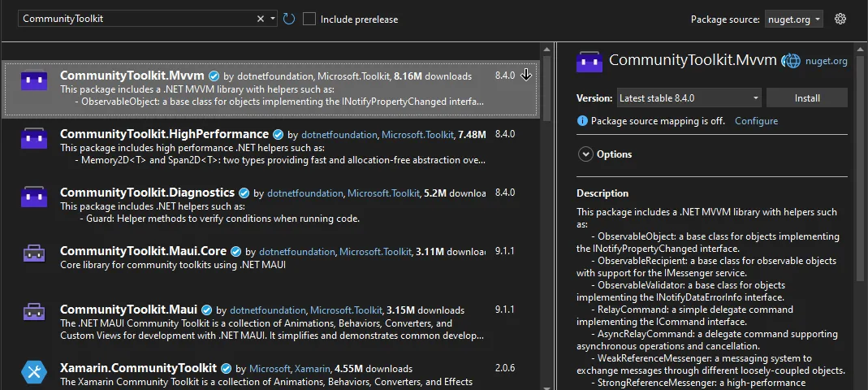This screenshot has height=390, width=868.
Task: Click the dotnetfoundation author link for CommunityToolkit.HighPerformance
Action: pos(339,134)
